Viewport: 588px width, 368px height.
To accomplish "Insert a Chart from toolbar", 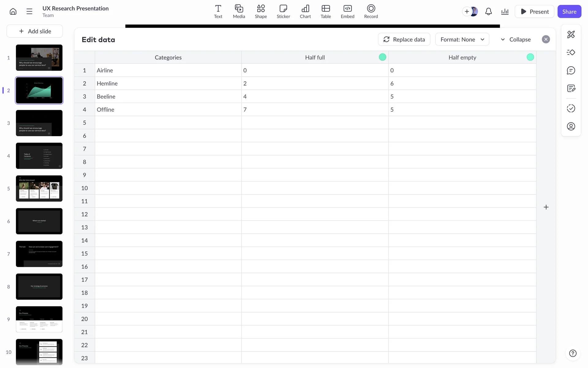I will (305, 12).
